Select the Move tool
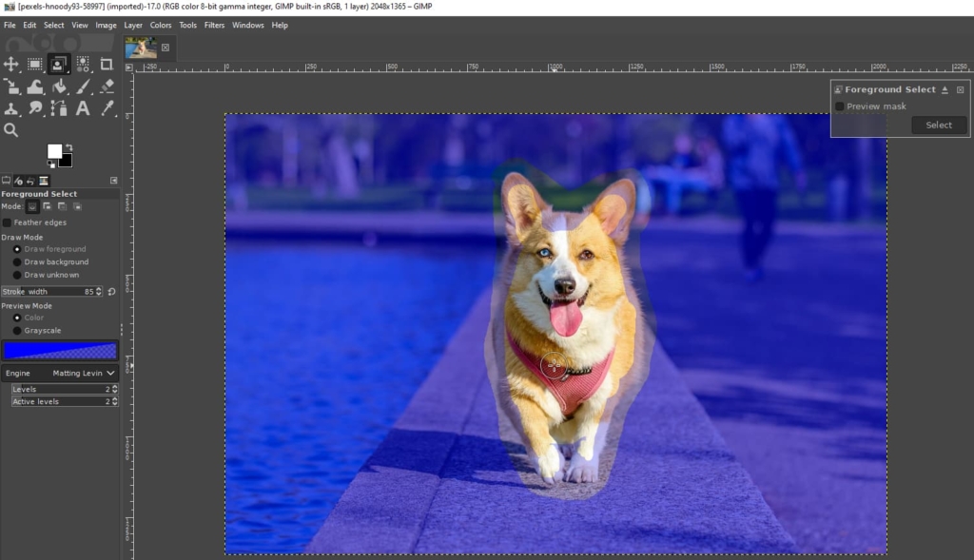This screenshot has width=974, height=560. point(12,64)
